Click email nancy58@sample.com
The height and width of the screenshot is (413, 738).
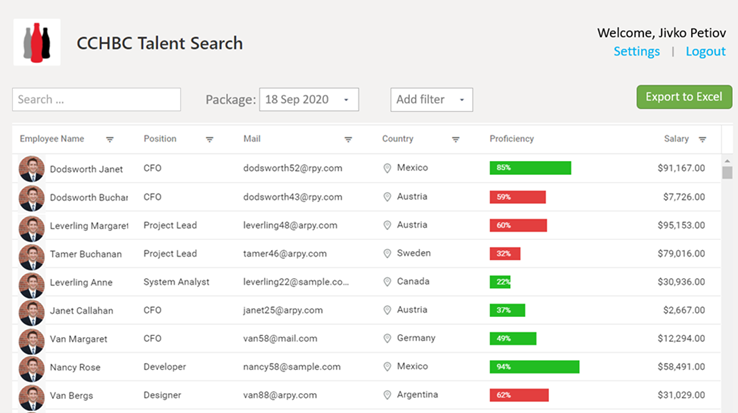tap(292, 367)
